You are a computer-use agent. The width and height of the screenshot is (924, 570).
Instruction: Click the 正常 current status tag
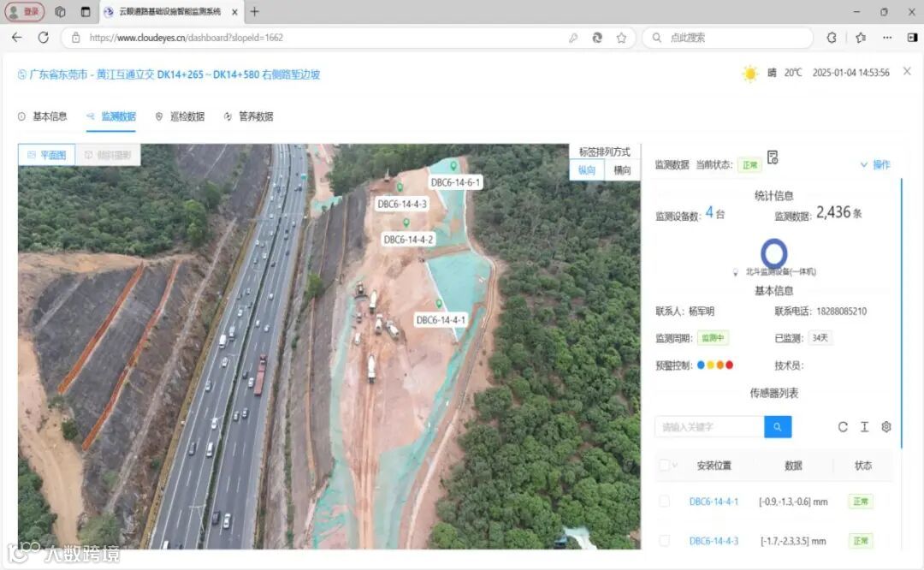(x=750, y=165)
